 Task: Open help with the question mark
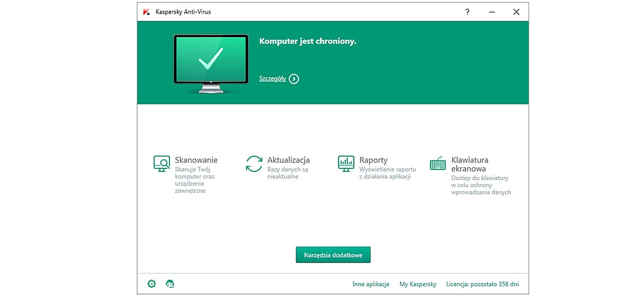(467, 12)
